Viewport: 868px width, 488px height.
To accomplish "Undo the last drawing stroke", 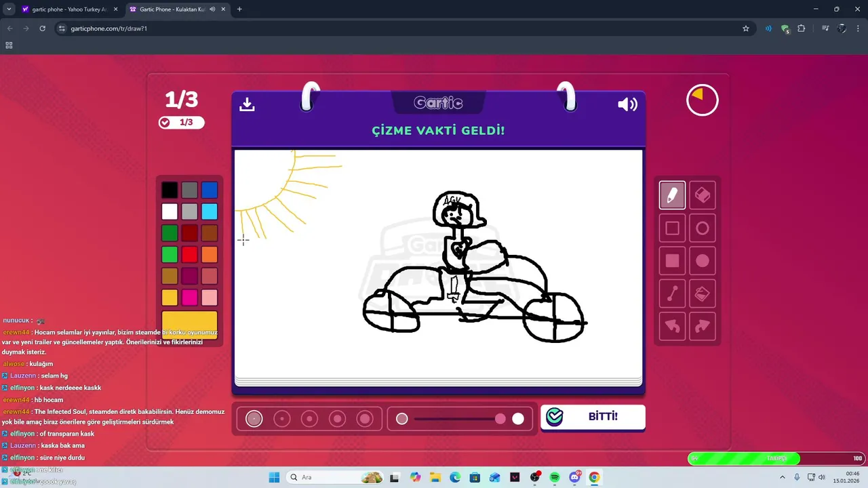I will 672,326.
